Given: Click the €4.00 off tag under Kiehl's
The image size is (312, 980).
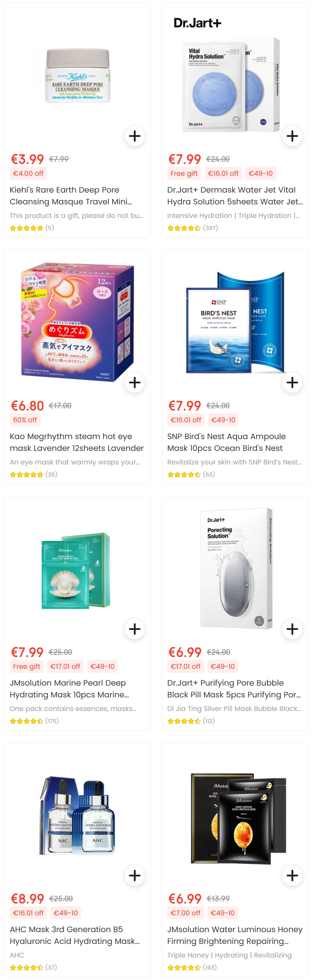Looking at the screenshot, I should click(x=28, y=174).
